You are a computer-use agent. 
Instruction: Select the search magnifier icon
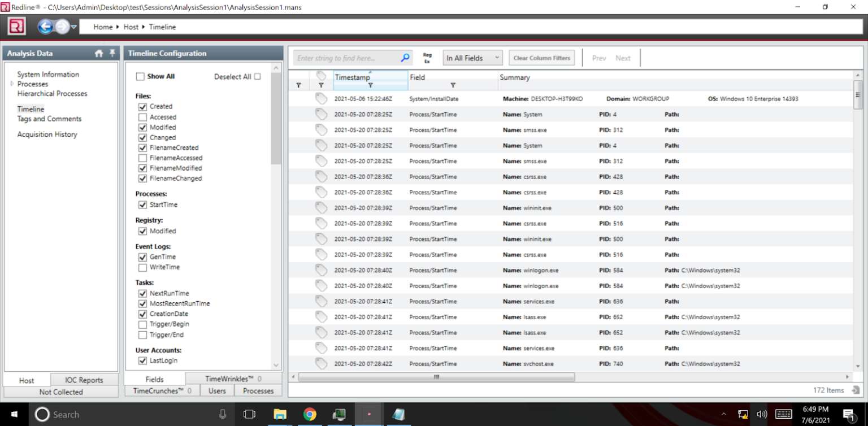tap(405, 57)
